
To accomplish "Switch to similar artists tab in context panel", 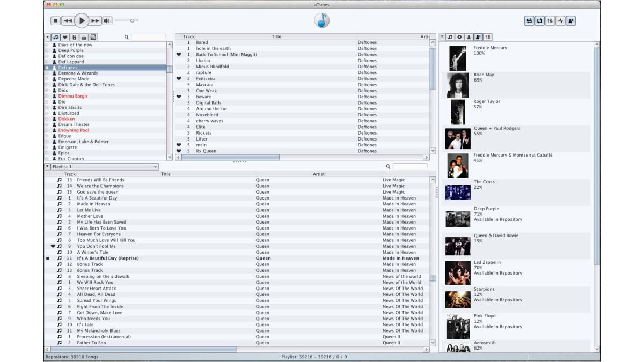I will (x=478, y=37).
